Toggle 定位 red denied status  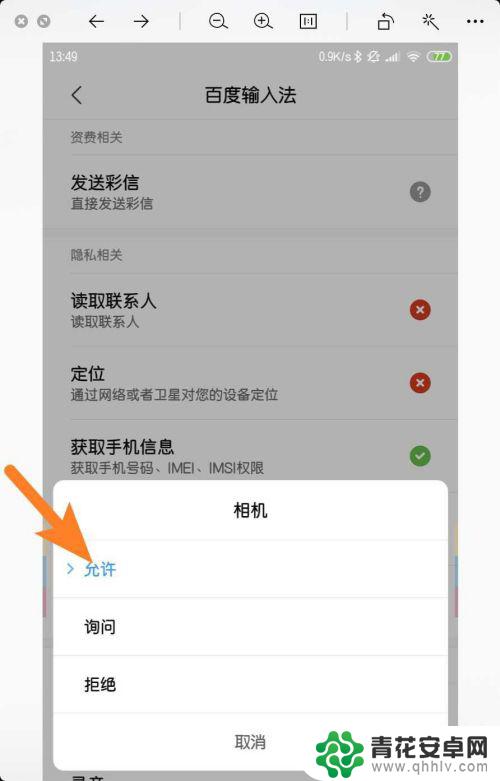point(420,383)
